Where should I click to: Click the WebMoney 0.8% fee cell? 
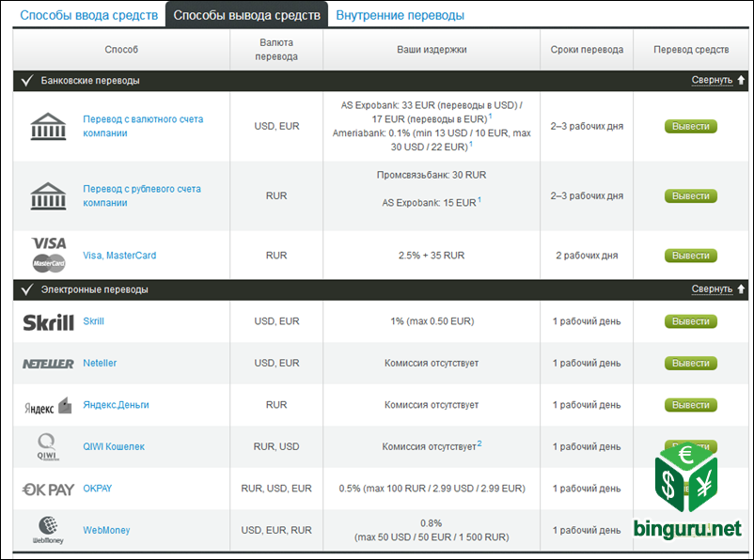click(432, 530)
